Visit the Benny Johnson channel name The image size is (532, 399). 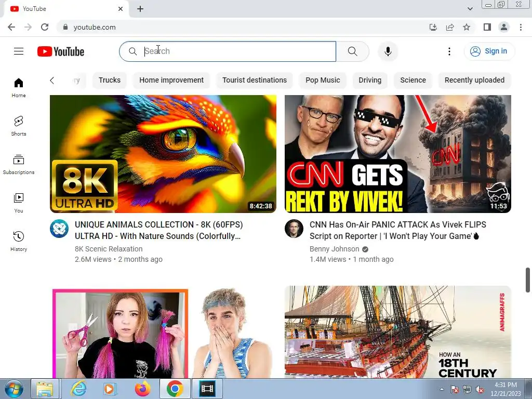tap(334, 249)
